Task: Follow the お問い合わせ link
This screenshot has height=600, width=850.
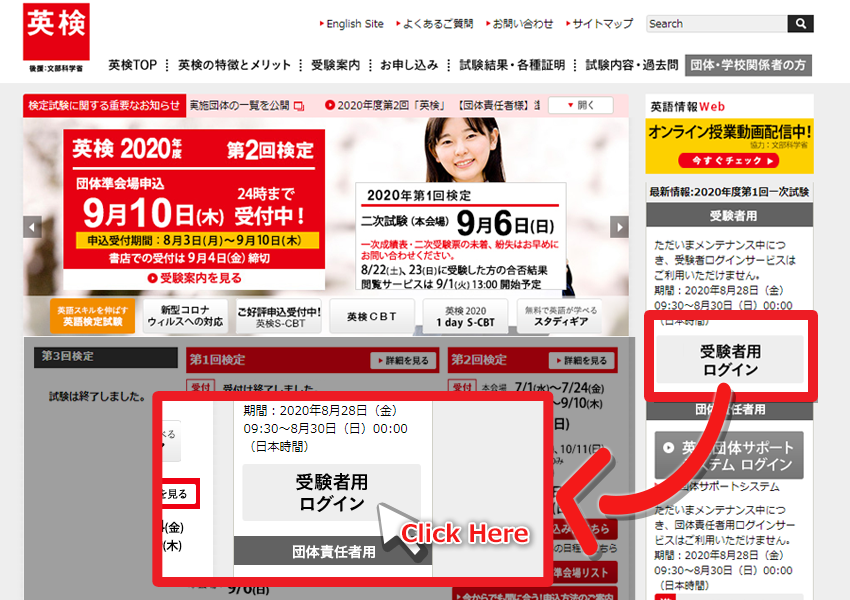Action: [x=523, y=24]
